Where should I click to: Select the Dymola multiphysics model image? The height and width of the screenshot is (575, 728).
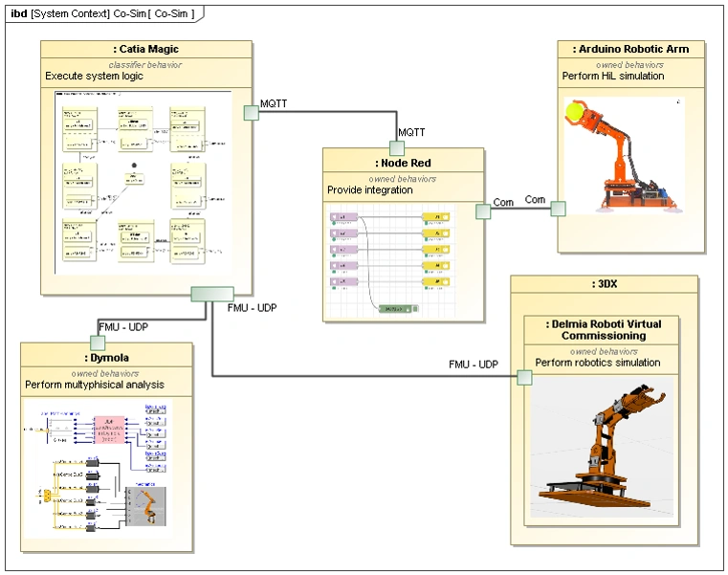pyautogui.click(x=98, y=468)
